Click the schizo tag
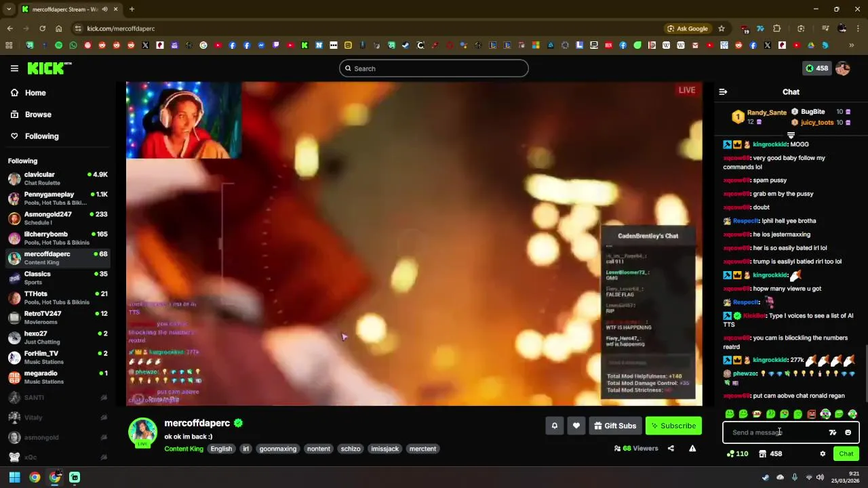The image size is (868, 488). tap(351, 449)
